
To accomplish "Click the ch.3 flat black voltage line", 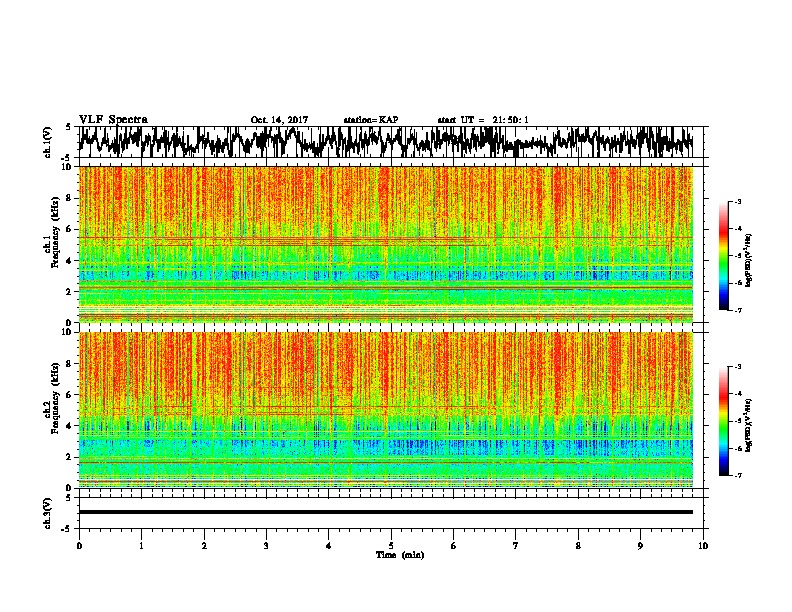I will pos(386,512).
